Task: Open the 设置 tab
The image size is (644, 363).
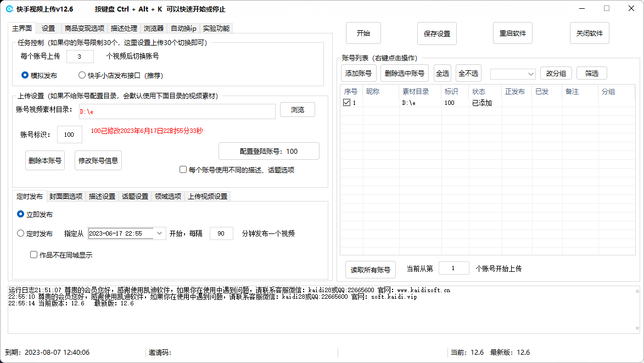Action: coord(48,29)
